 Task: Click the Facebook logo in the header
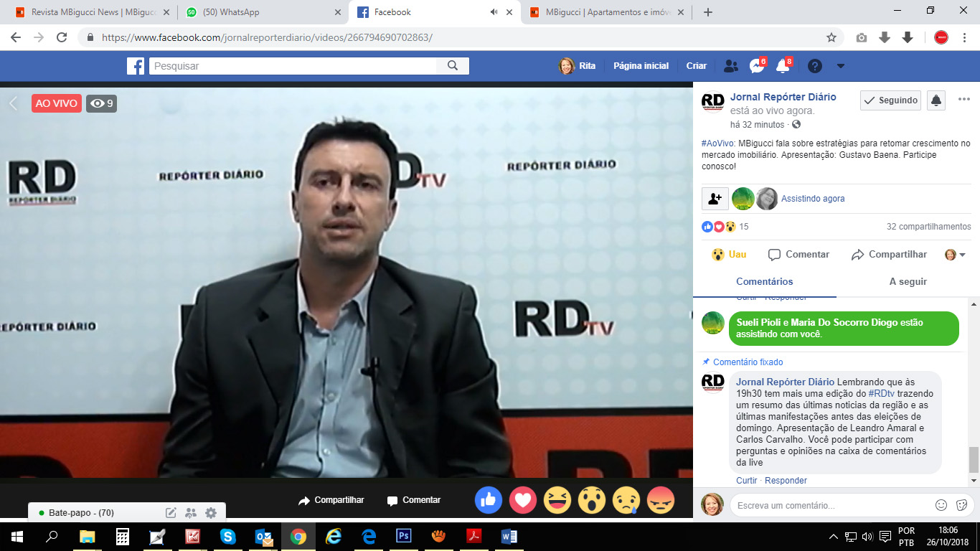click(136, 66)
